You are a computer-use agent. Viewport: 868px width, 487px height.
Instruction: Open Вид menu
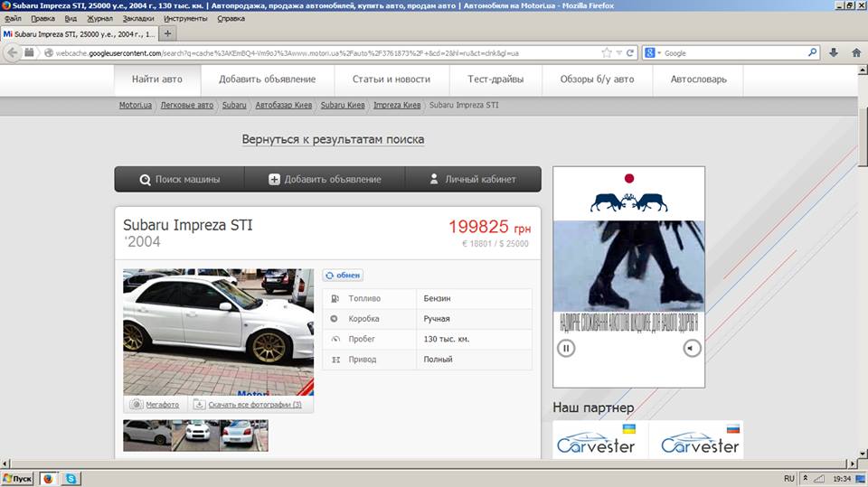(x=71, y=18)
